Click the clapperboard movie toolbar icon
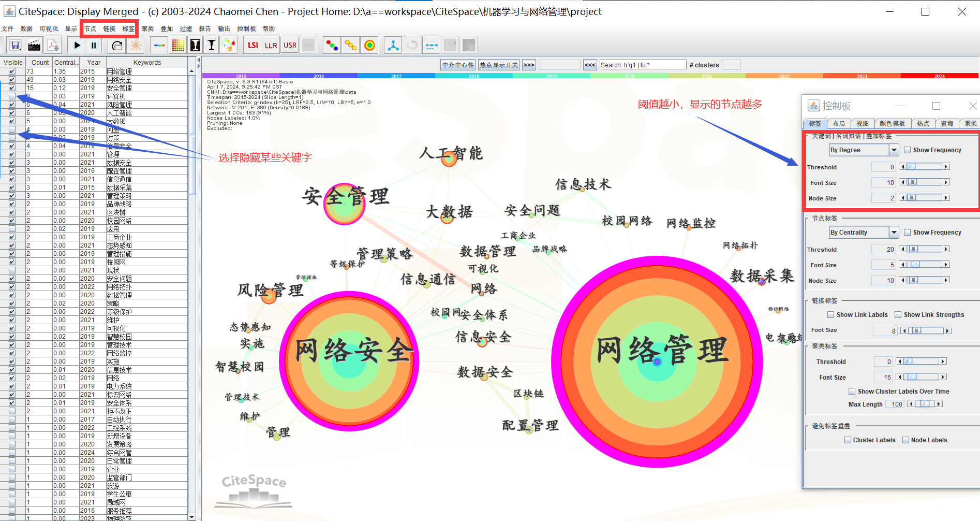 pos(34,46)
